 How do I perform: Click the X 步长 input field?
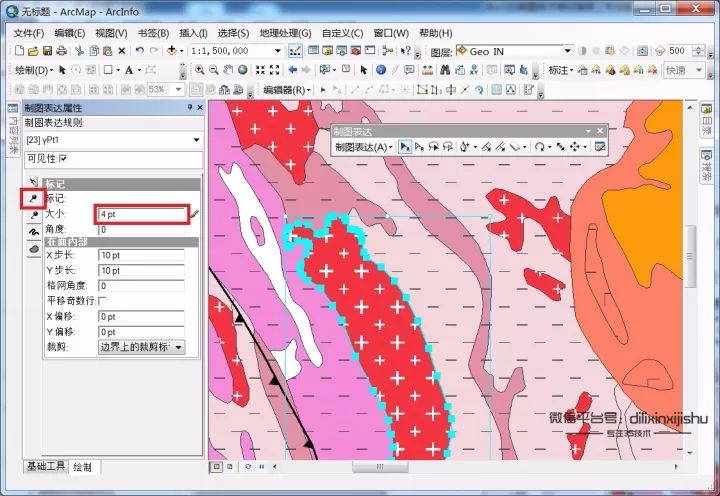coord(142,255)
